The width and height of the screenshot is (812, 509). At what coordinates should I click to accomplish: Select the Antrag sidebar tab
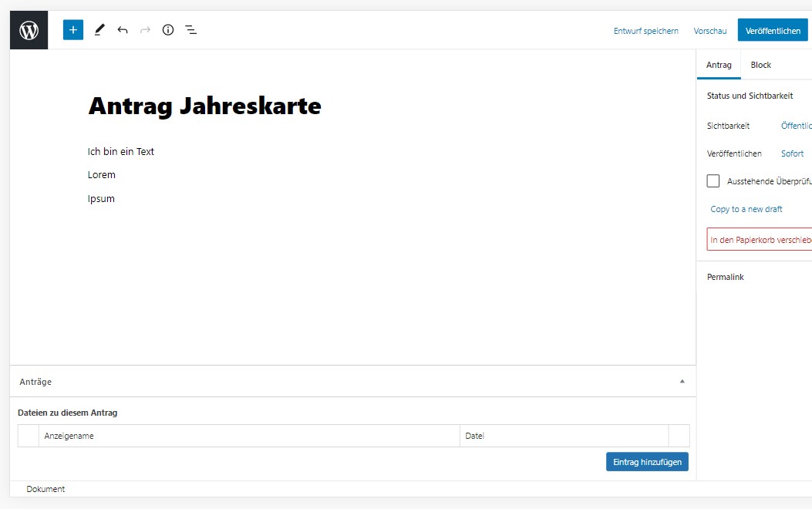coord(719,65)
